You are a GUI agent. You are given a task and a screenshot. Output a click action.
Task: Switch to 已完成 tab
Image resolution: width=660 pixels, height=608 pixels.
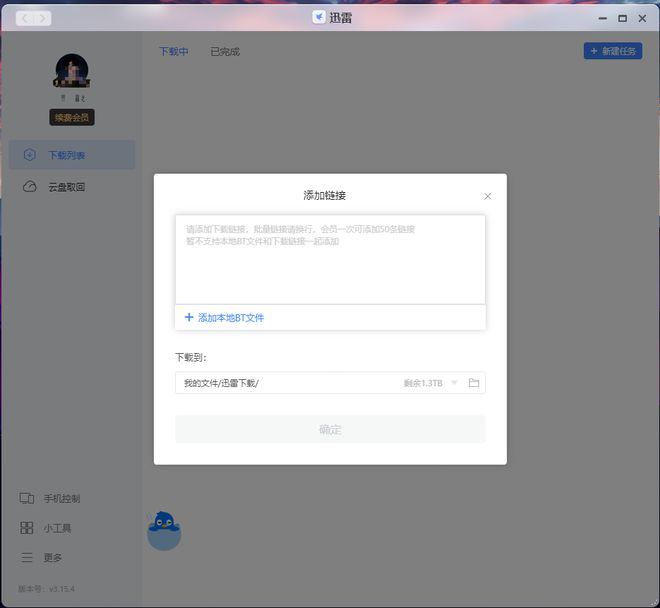(225, 52)
